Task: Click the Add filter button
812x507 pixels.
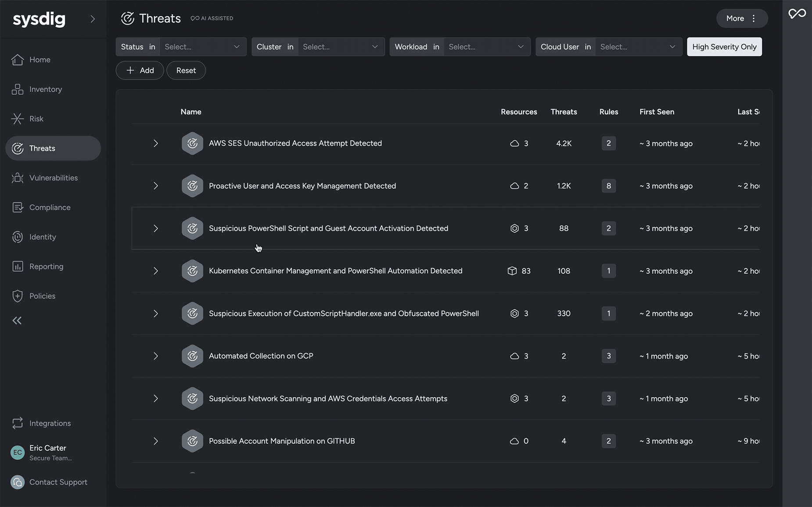Action: point(140,70)
